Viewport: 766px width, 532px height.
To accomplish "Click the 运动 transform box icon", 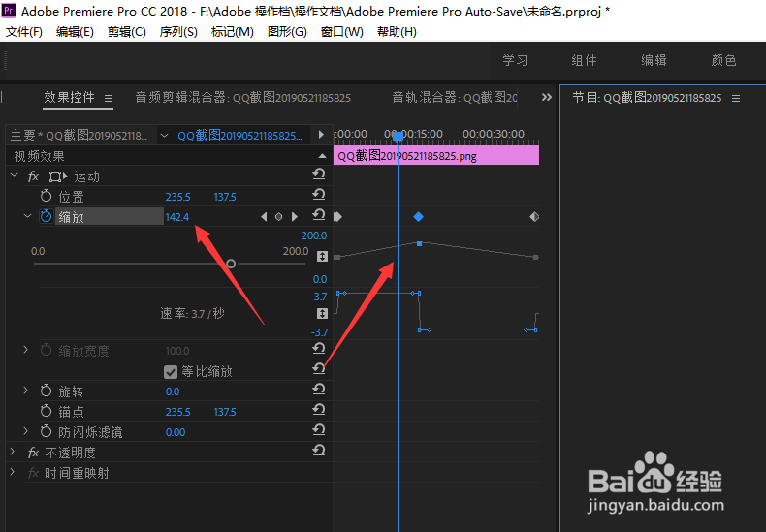I will coord(58,176).
